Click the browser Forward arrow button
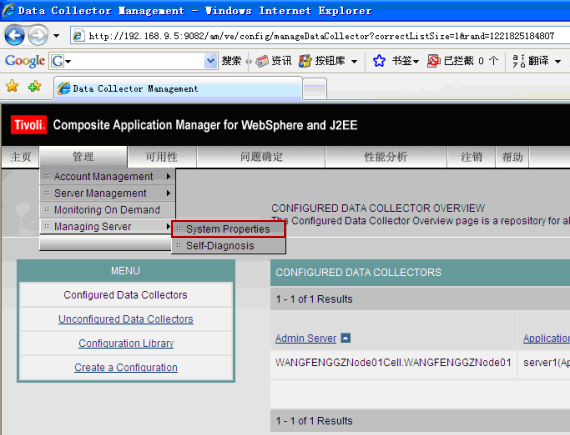 38,36
